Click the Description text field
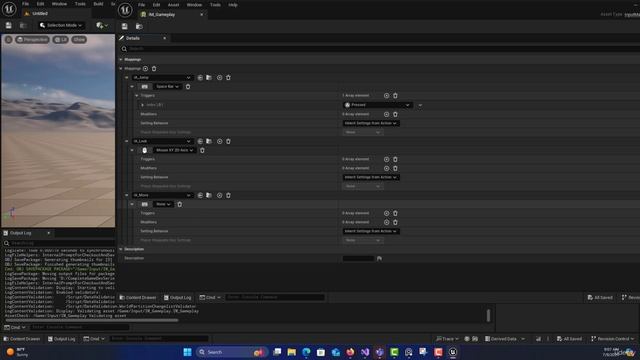 (x=358, y=258)
